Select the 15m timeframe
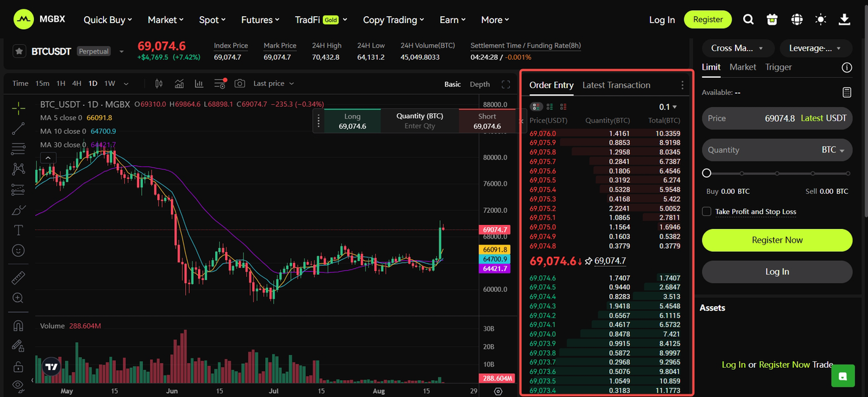This screenshot has height=397, width=868. click(43, 83)
